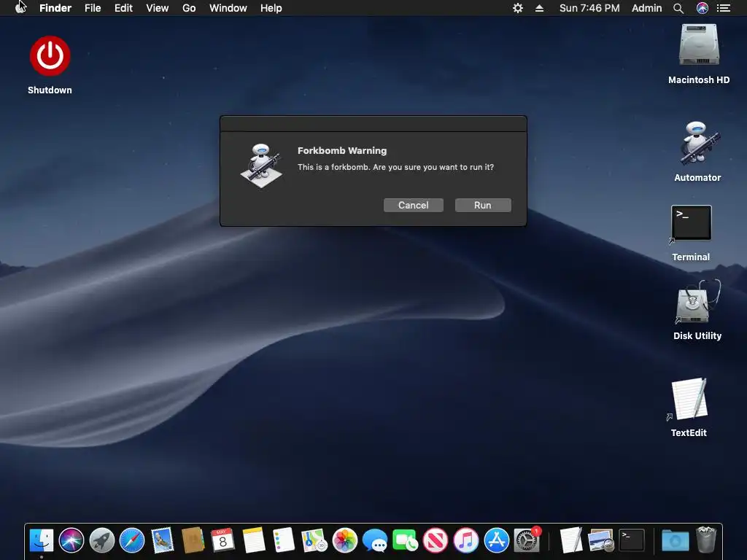
Task: Launch Siri from the Dock
Action: pos(71,540)
